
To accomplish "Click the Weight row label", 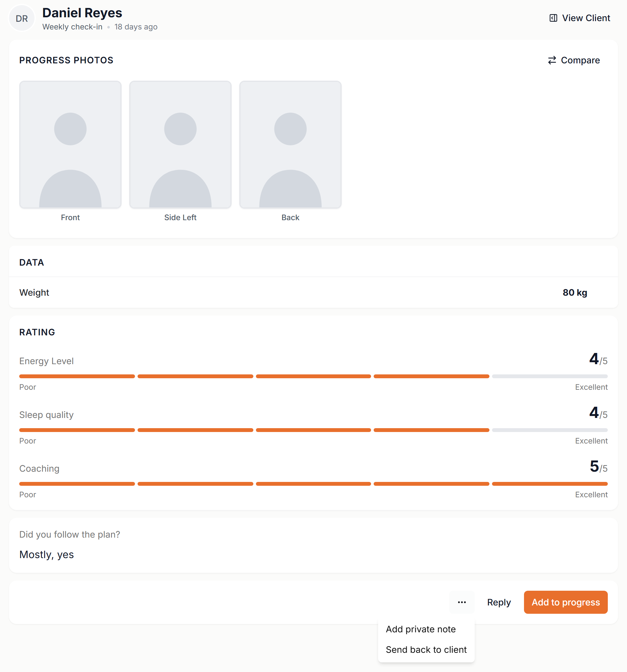I will click(x=34, y=292).
